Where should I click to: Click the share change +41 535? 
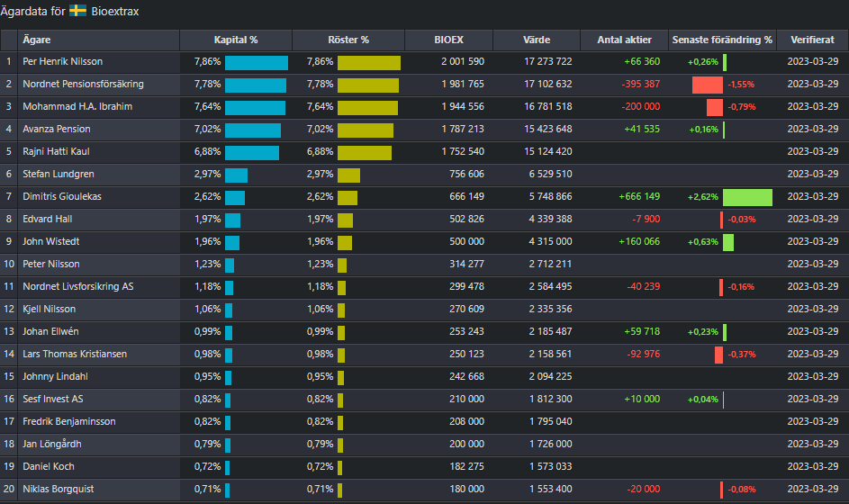coord(642,129)
